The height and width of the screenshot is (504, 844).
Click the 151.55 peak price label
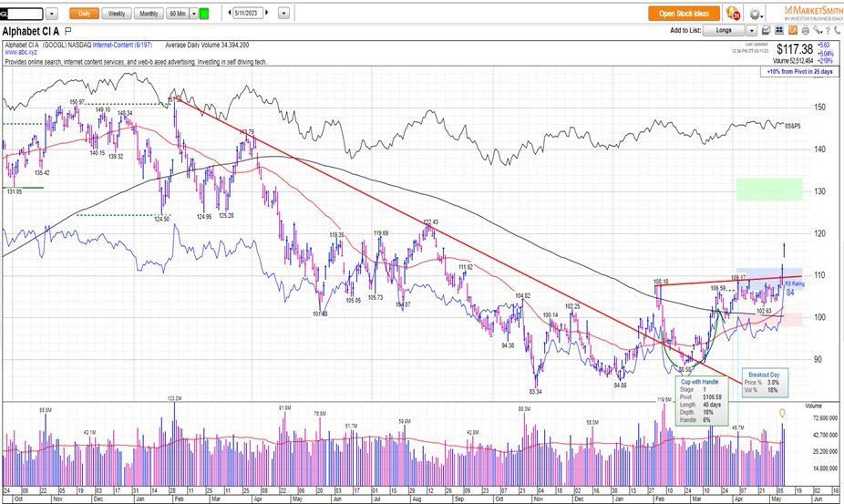174,99
